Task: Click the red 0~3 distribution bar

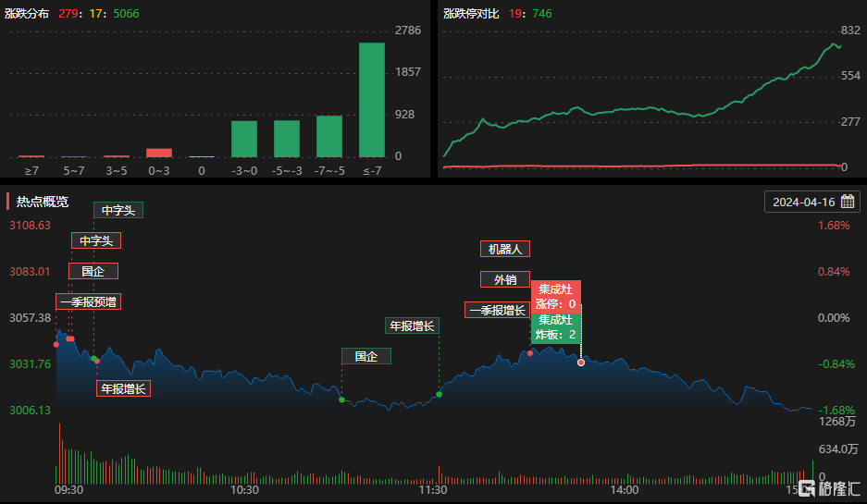Action: click(x=159, y=154)
